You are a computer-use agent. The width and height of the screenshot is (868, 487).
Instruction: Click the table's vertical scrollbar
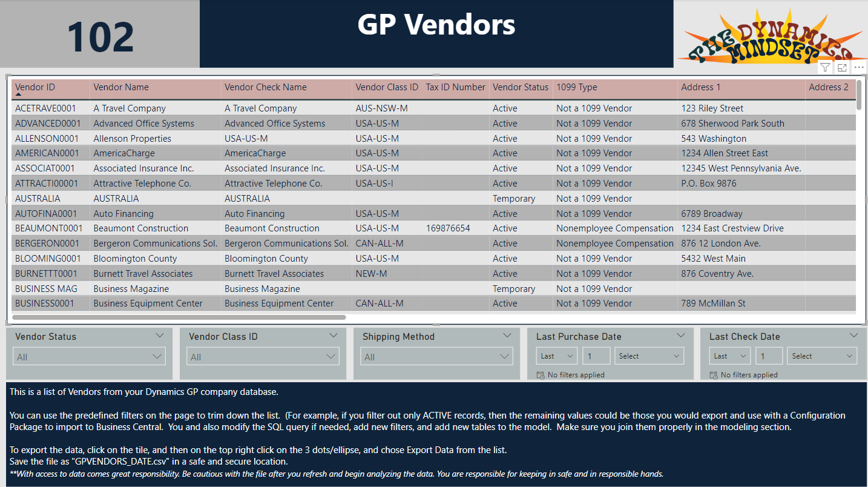860,95
